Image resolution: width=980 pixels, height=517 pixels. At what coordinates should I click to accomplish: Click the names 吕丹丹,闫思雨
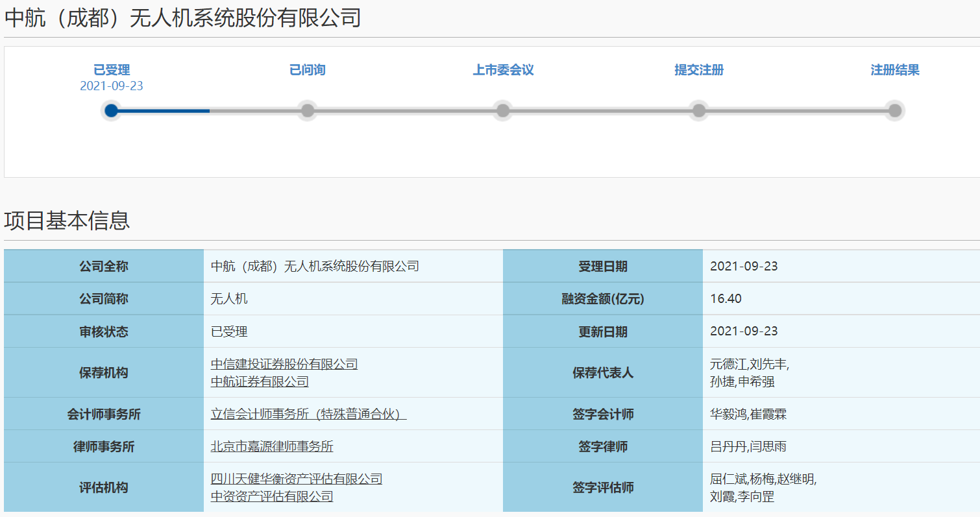[748, 446]
